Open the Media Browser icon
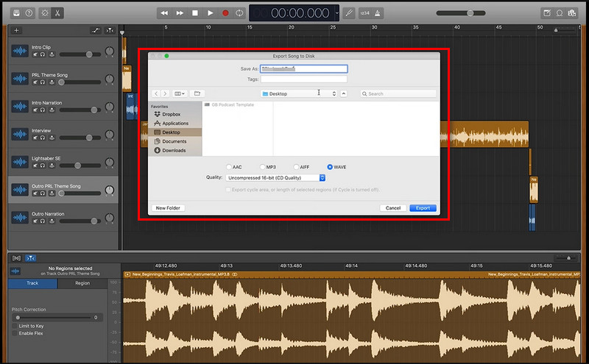The height and width of the screenshot is (364, 589). pyautogui.click(x=572, y=13)
